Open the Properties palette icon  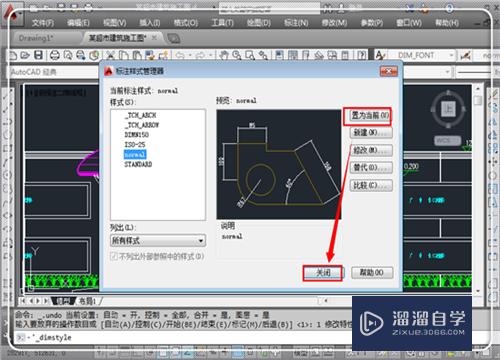279,55
